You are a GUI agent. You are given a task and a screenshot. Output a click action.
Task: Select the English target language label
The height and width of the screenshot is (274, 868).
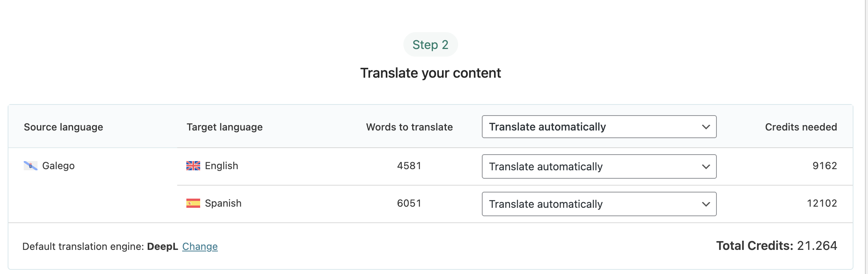(x=222, y=166)
